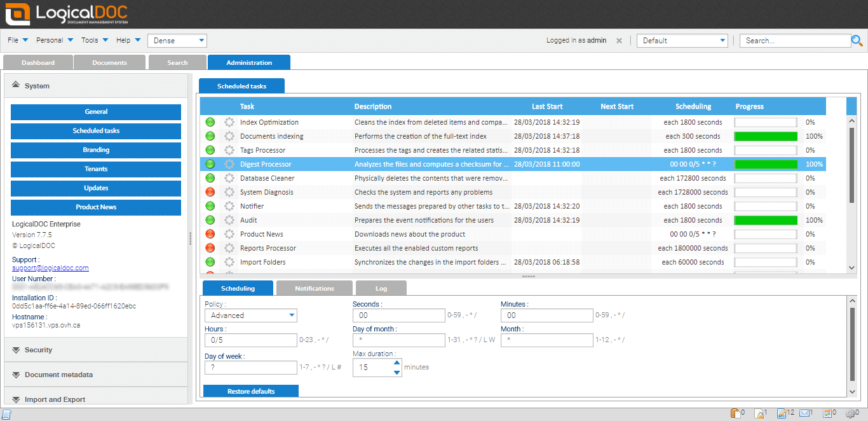Expand the Security section in sidebar
This screenshot has width=868, height=421.
(x=38, y=350)
